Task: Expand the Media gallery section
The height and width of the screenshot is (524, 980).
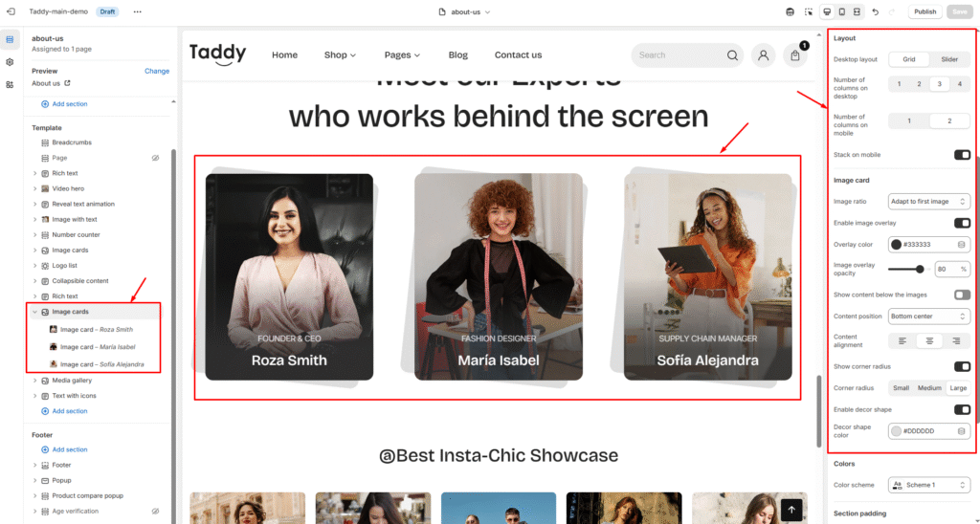Action: (x=35, y=381)
